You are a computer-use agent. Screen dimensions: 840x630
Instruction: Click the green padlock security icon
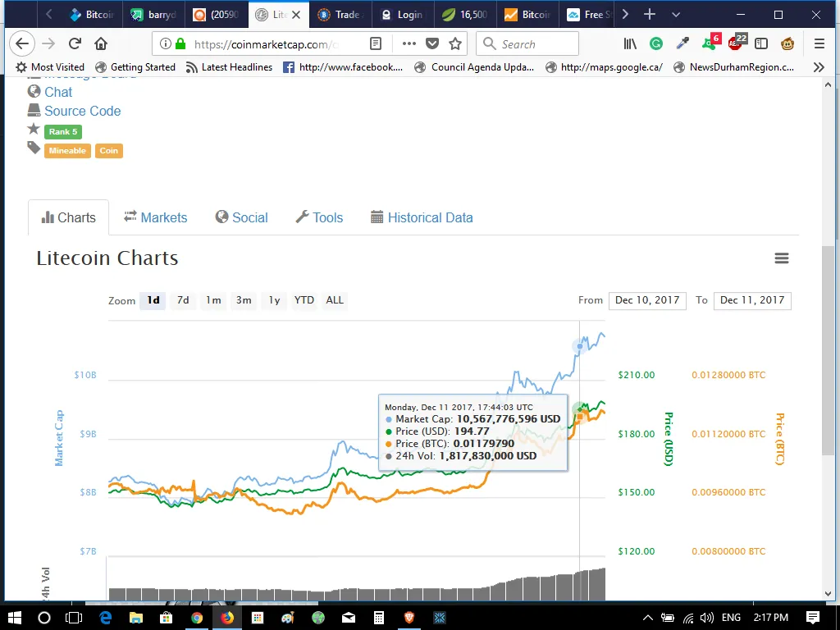pyautogui.click(x=180, y=44)
